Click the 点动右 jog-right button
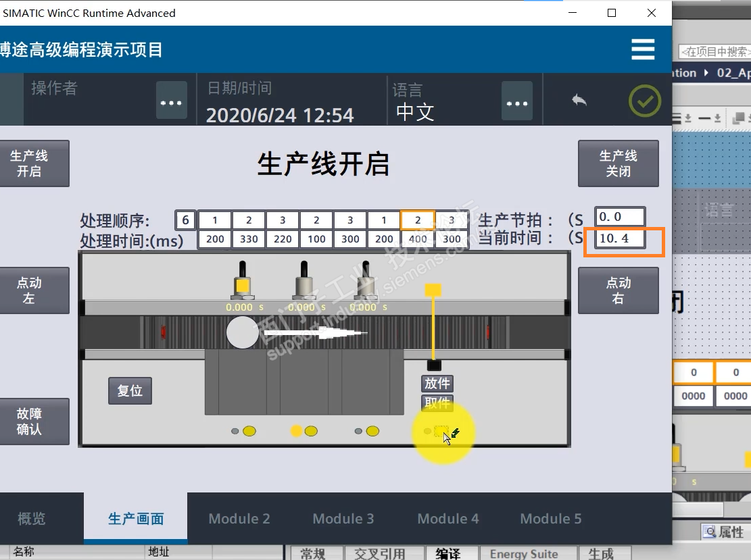The width and height of the screenshot is (751, 560). click(x=619, y=290)
